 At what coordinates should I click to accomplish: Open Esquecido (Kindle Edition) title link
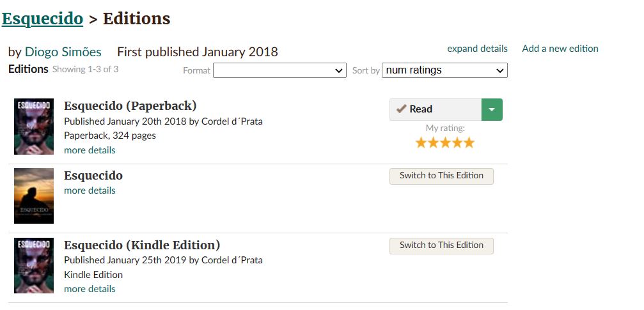point(142,245)
